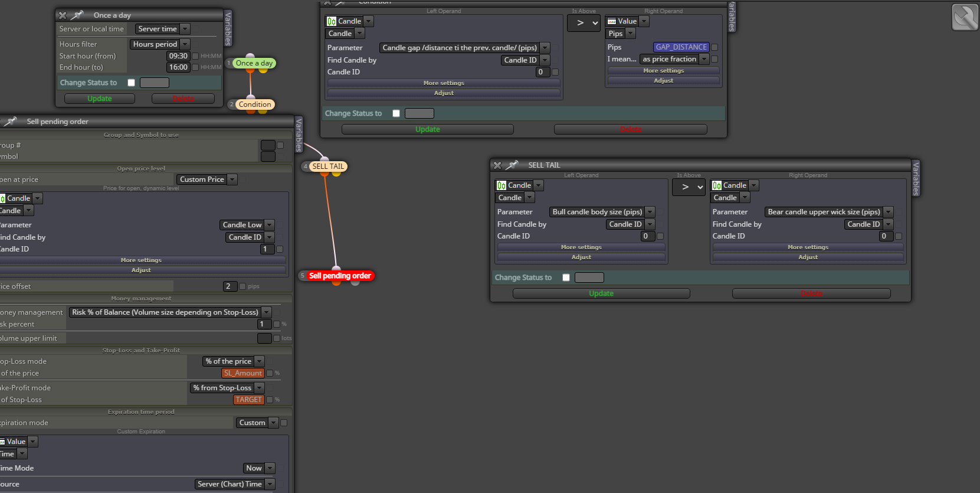Click the status color box in the Condition panel
This screenshot has width=980, height=493.
tap(419, 113)
